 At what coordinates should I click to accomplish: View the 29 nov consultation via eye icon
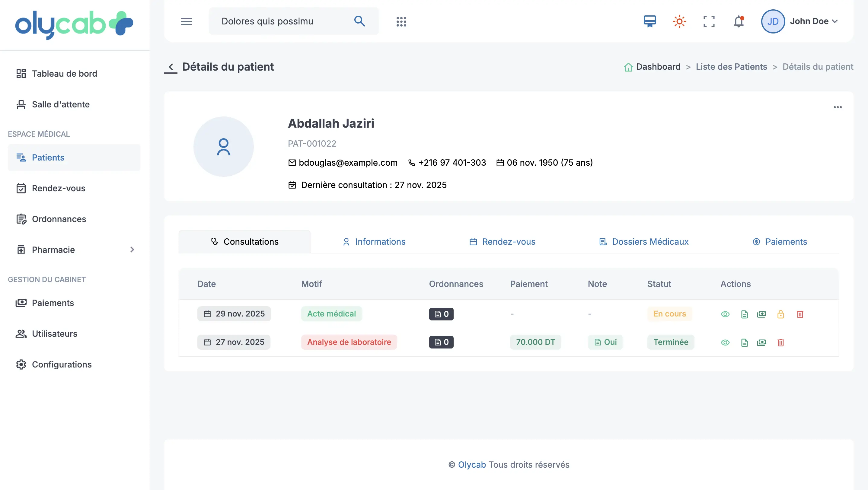pos(726,314)
